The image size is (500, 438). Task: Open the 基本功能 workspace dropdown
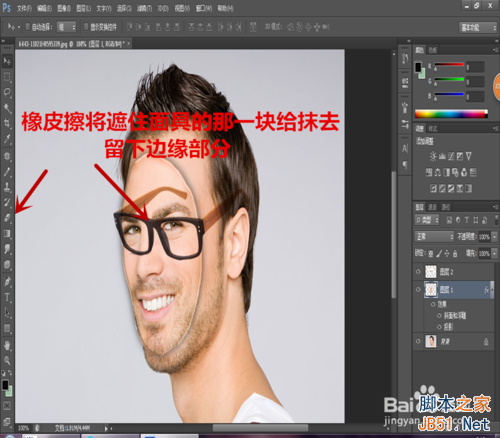pyautogui.click(x=479, y=28)
